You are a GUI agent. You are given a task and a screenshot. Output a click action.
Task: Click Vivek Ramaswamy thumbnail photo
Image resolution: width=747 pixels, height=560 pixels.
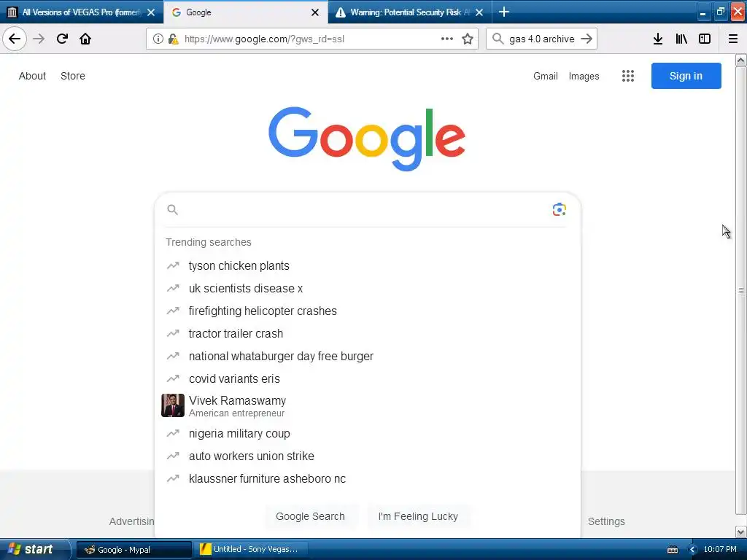(x=172, y=405)
